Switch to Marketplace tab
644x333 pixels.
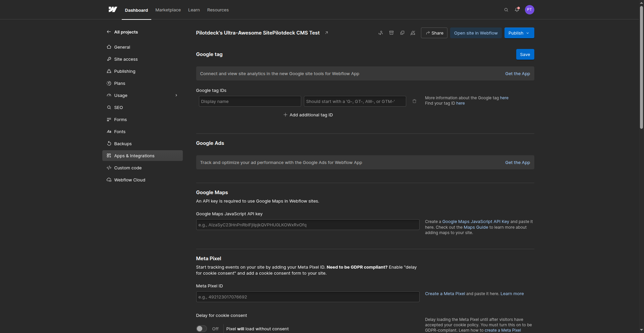click(x=168, y=10)
